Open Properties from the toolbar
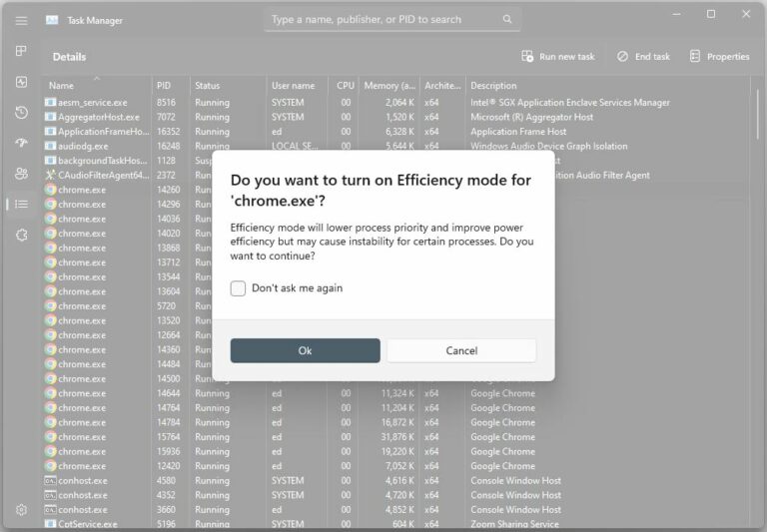This screenshot has height=532, width=767. click(719, 57)
